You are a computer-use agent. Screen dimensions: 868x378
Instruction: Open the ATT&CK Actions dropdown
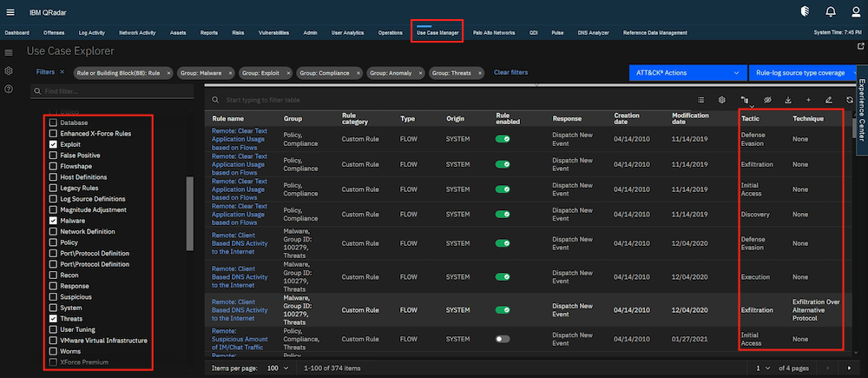tap(688, 73)
